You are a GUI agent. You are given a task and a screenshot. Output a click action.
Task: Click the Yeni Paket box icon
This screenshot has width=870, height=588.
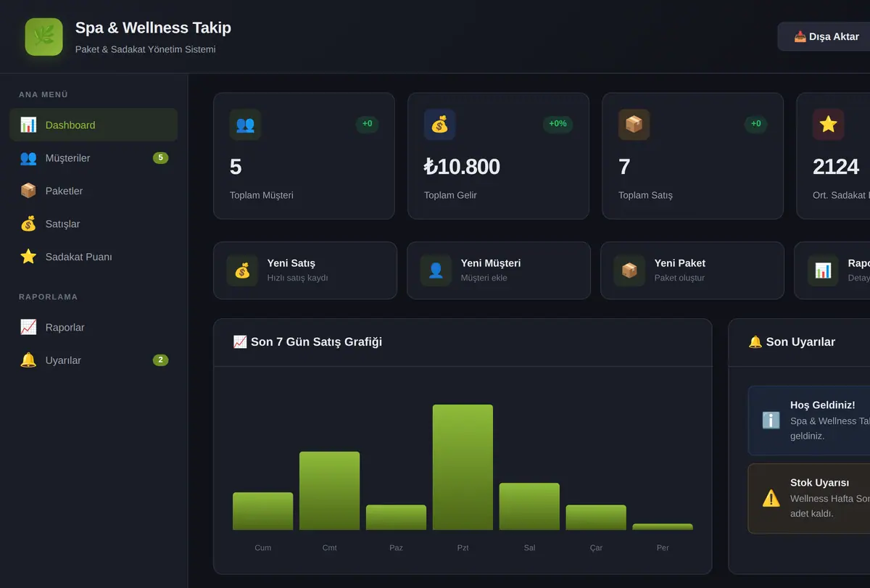pos(629,270)
